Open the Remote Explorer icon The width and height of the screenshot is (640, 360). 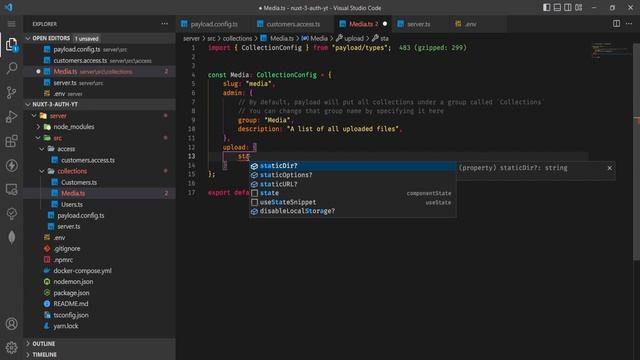point(11,189)
